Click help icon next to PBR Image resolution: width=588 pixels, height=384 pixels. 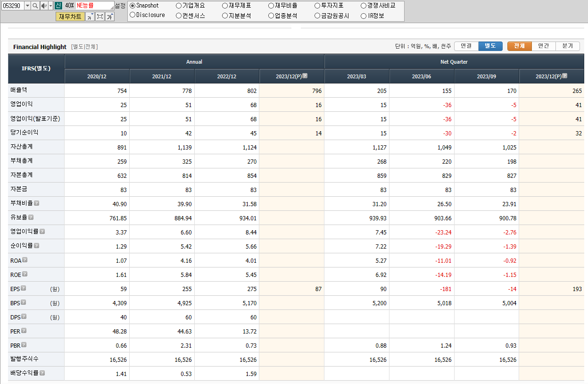pyautogui.click(x=24, y=345)
